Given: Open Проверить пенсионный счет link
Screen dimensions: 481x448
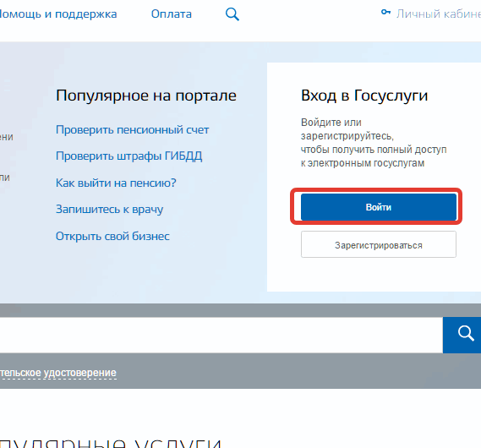Looking at the screenshot, I should coord(132,129).
